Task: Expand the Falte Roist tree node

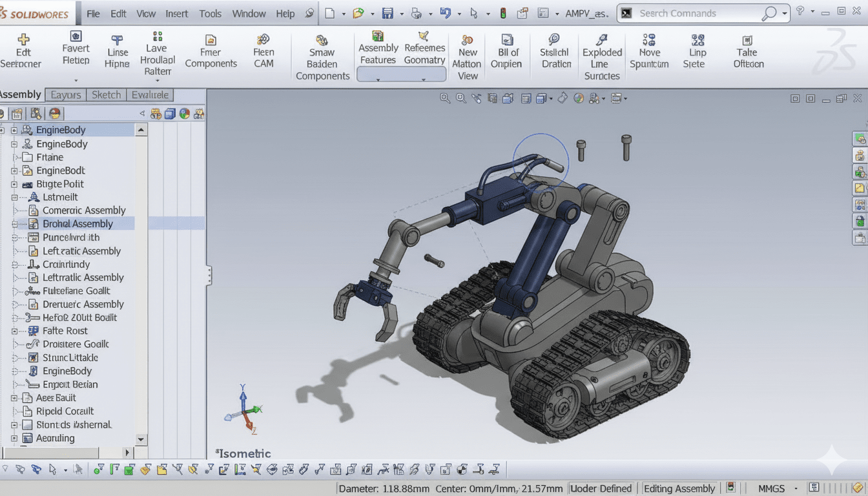Action: click(15, 331)
